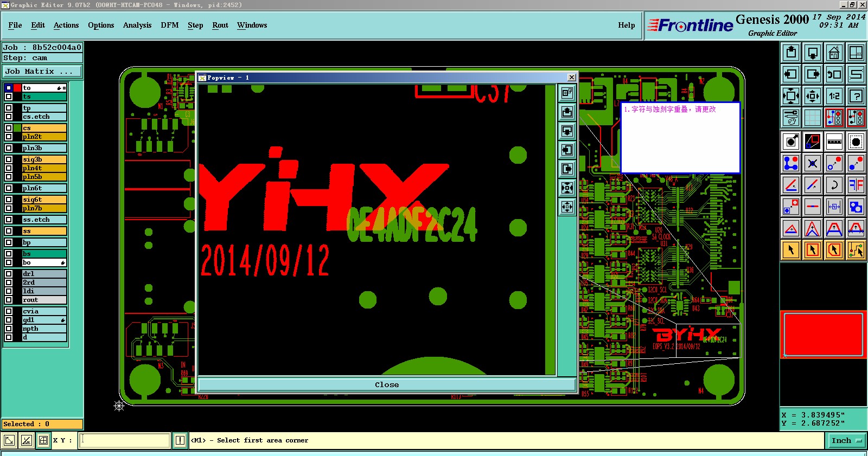The height and width of the screenshot is (456, 868).
Task: Toggle display checkbox for layer rout
Action: 9,300
